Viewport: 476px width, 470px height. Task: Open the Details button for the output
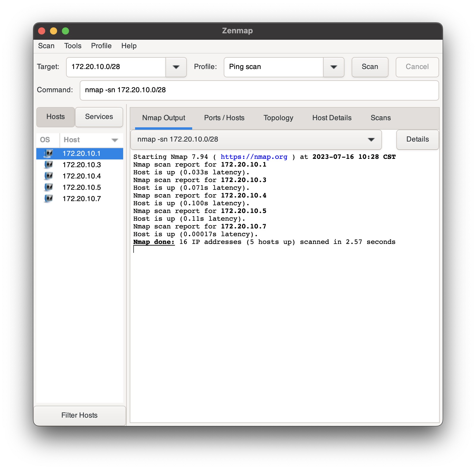(x=418, y=140)
